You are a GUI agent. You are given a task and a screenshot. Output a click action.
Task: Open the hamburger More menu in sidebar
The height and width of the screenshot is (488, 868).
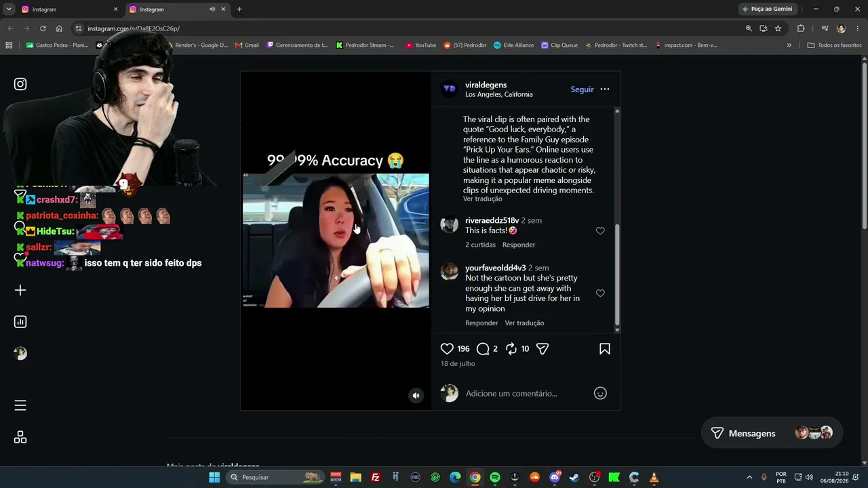pos(20,405)
